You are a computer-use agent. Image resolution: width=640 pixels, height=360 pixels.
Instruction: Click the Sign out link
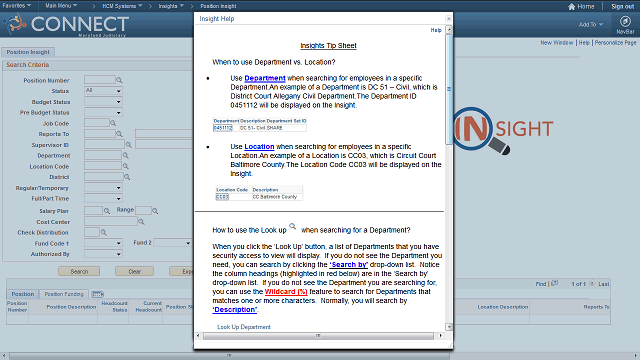pyautogui.click(x=622, y=6)
